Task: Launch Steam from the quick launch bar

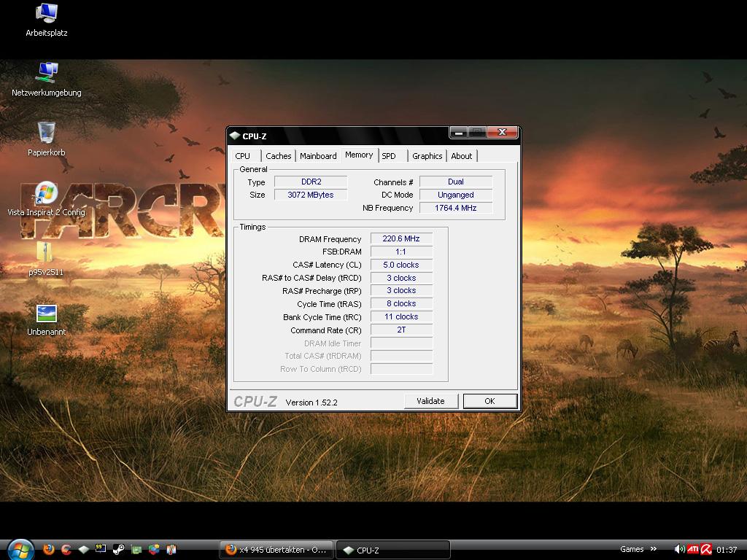Action: (x=118, y=550)
